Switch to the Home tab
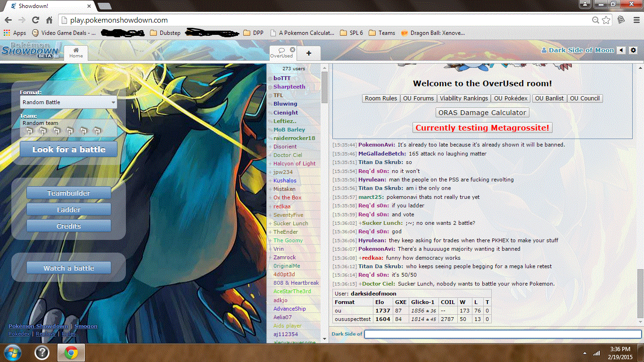 click(x=76, y=53)
